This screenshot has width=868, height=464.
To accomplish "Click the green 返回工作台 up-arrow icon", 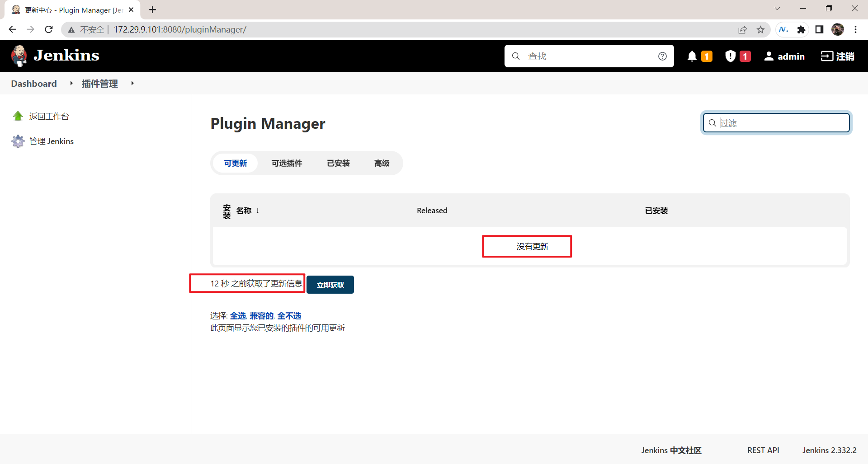I will tap(18, 116).
